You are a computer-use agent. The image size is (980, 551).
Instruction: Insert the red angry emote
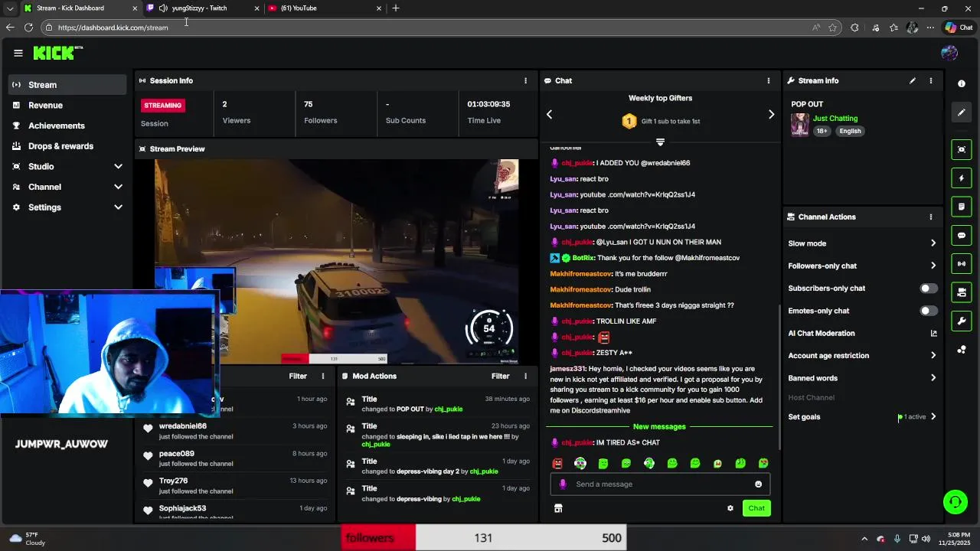pyautogui.click(x=557, y=463)
